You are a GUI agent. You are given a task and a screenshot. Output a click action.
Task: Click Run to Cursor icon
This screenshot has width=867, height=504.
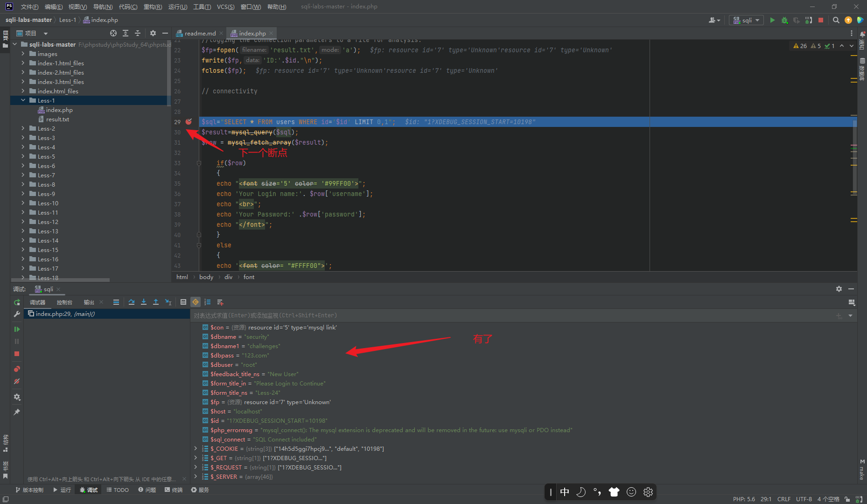(x=168, y=302)
